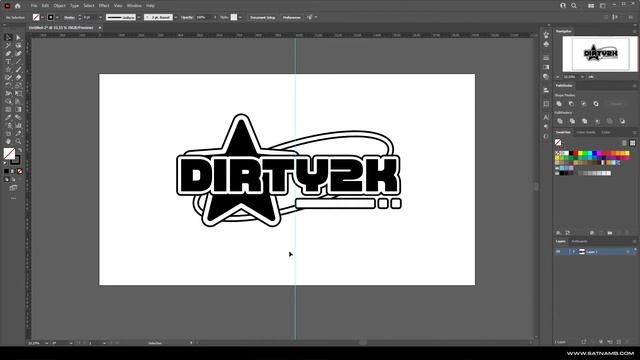Expand Layer 1 disclosure arrow
The height and width of the screenshot is (360, 640).
(x=573, y=252)
